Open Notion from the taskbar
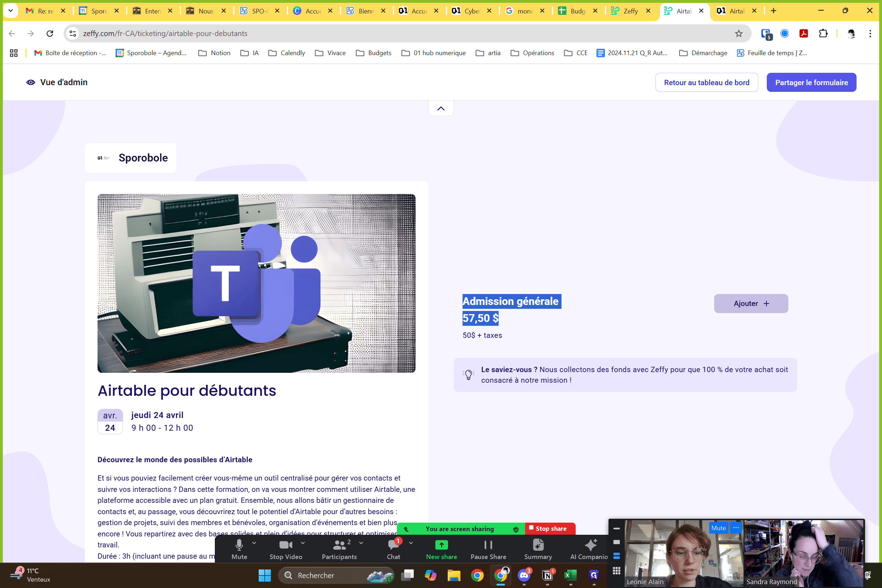This screenshot has width=882, height=588. point(547,575)
